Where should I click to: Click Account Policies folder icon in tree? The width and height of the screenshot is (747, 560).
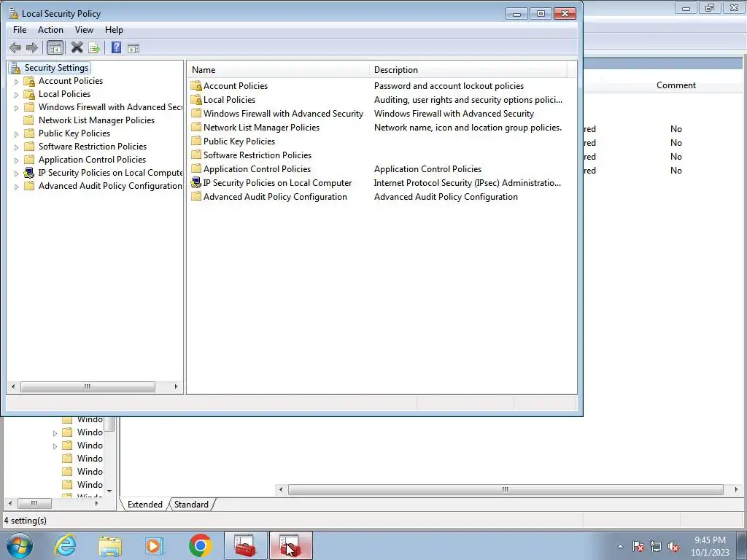(29, 81)
